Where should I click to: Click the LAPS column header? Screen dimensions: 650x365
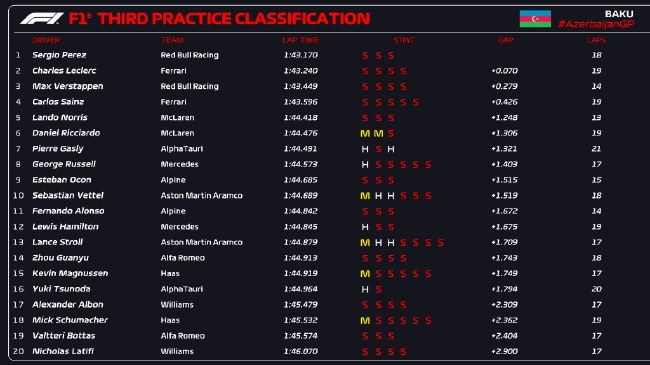(596, 40)
